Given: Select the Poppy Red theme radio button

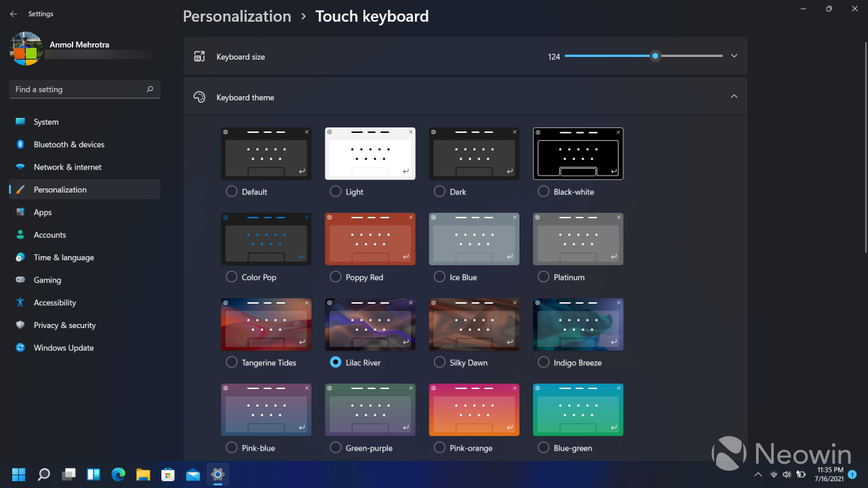Looking at the screenshot, I should 335,277.
